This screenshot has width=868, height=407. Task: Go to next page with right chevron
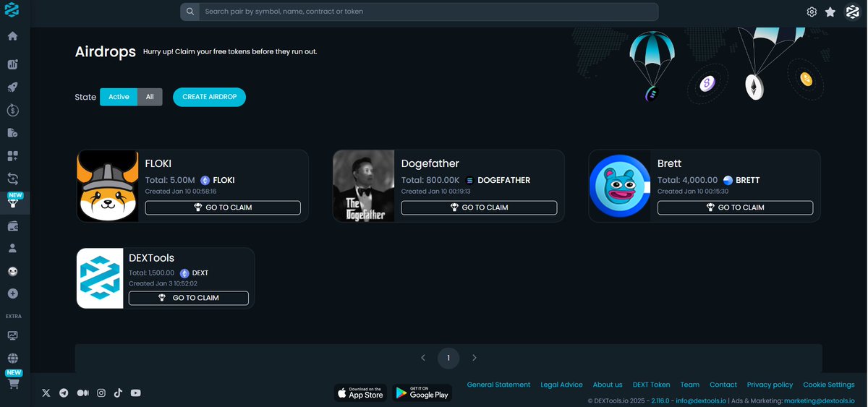coord(474,358)
